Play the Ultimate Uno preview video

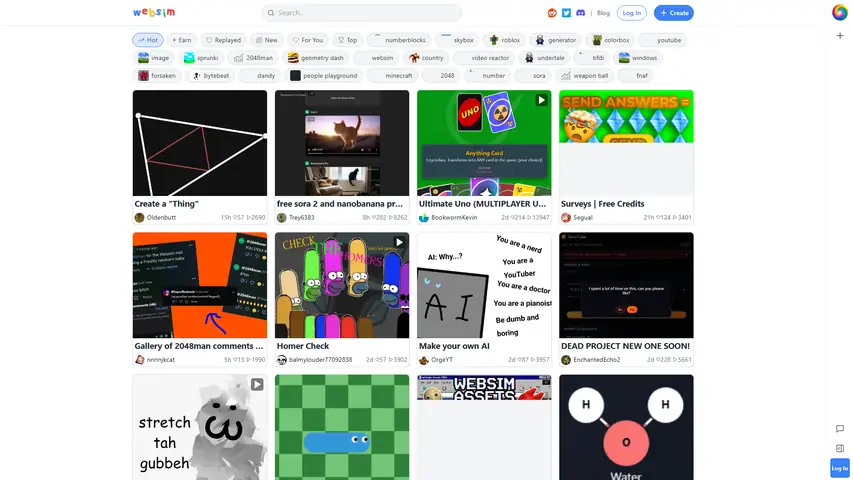point(541,100)
